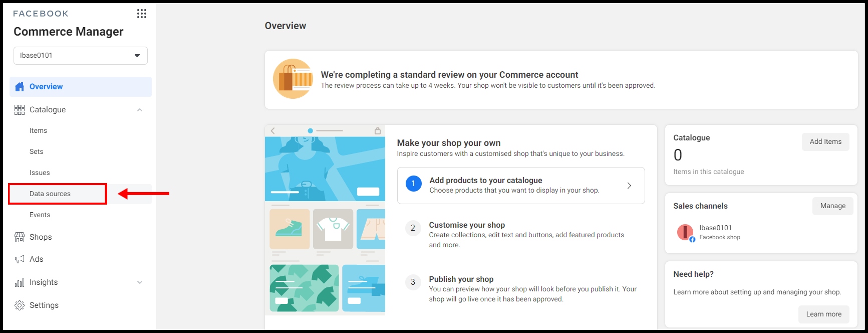868x333 pixels.
Task: Open Events under Catalogue
Action: click(40, 215)
